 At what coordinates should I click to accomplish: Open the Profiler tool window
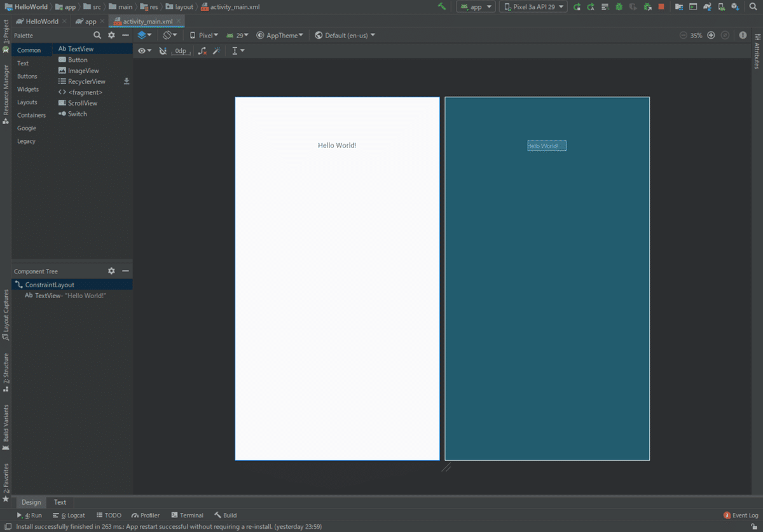[146, 515]
